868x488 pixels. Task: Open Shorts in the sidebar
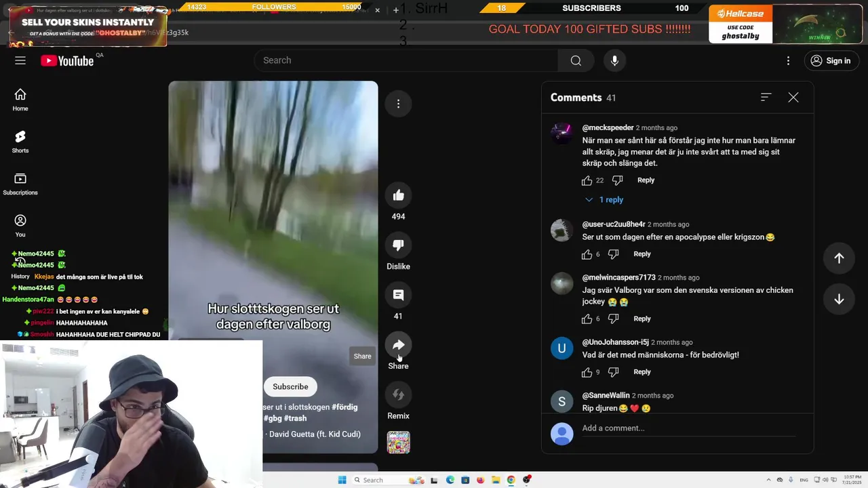click(20, 142)
